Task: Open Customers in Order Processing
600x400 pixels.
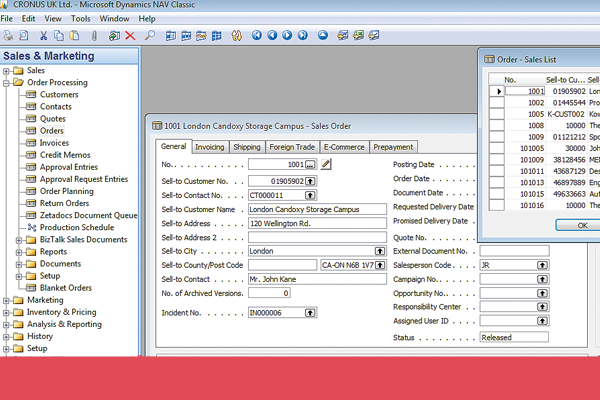Action: (x=59, y=95)
